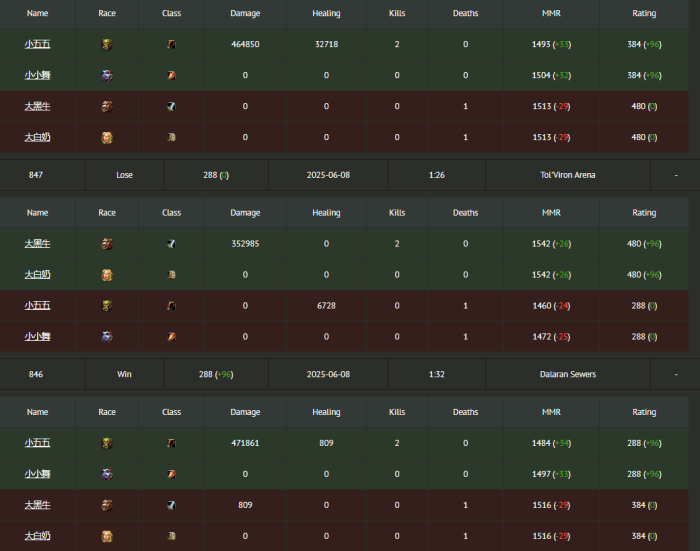700x551 pixels.
Task: Click 大白奶's class icon in the middle scoreboard
Action: tap(171, 274)
